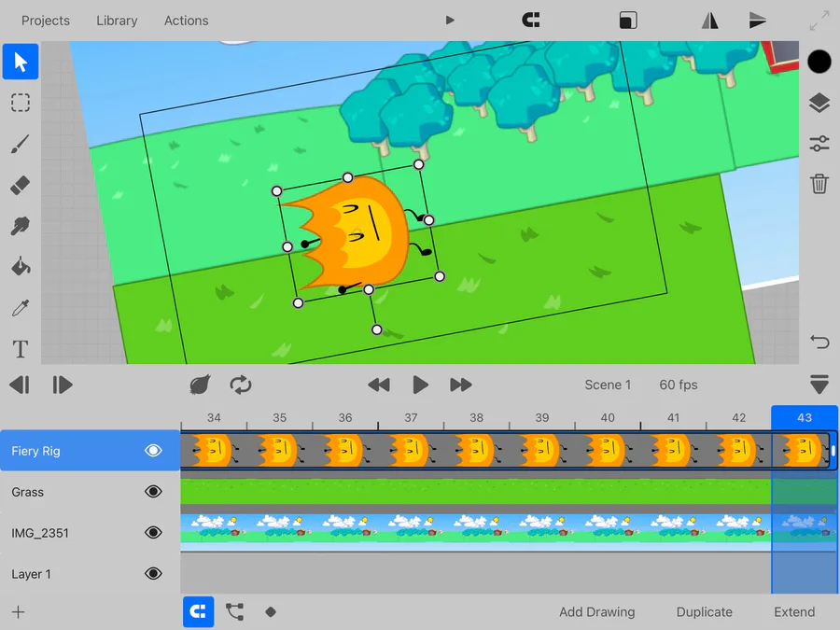The height and width of the screenshot is (630, 840).
Task: Flip selection with the vertical mirror icon
Action: point(758,21)
